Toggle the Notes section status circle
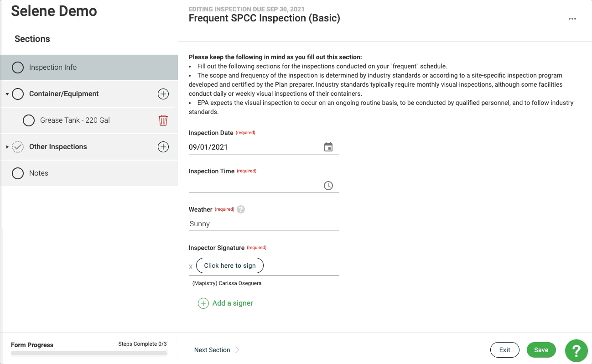This screenshot has width=592, height=364. click(18, 173)
